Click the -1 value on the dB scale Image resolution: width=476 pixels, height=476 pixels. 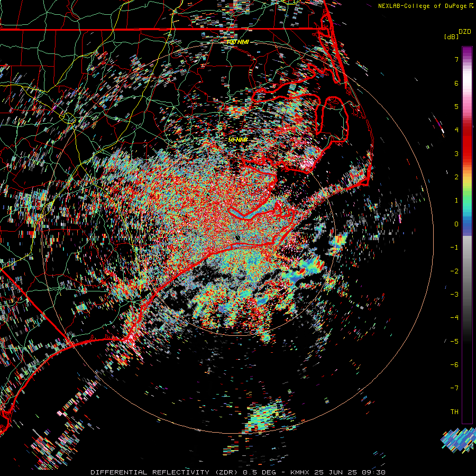click(454, 248)
